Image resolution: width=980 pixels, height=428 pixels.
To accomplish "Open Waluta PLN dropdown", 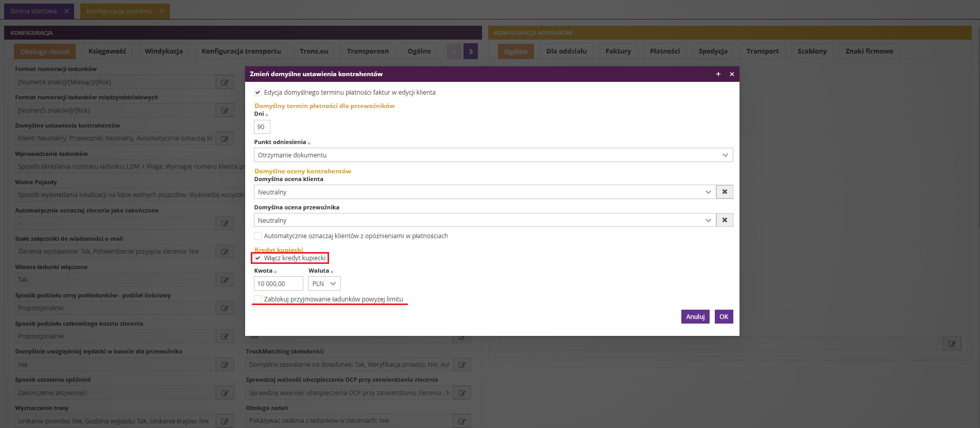I will [324, 283].
